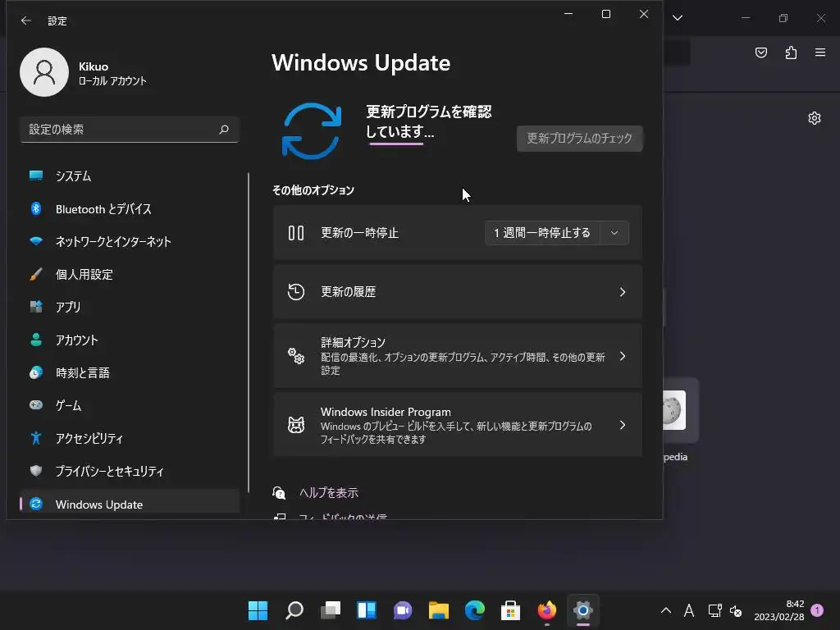Open Widgets from the taskbar
Screen dimensions: 840x630
[x=367, y=610]
